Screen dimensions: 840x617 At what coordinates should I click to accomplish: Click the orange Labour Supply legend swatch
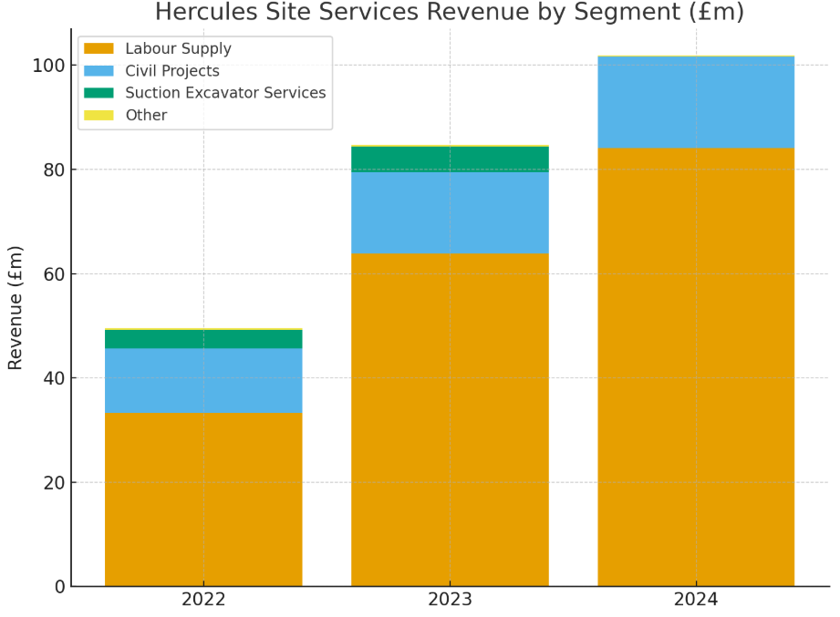(99, 49)
